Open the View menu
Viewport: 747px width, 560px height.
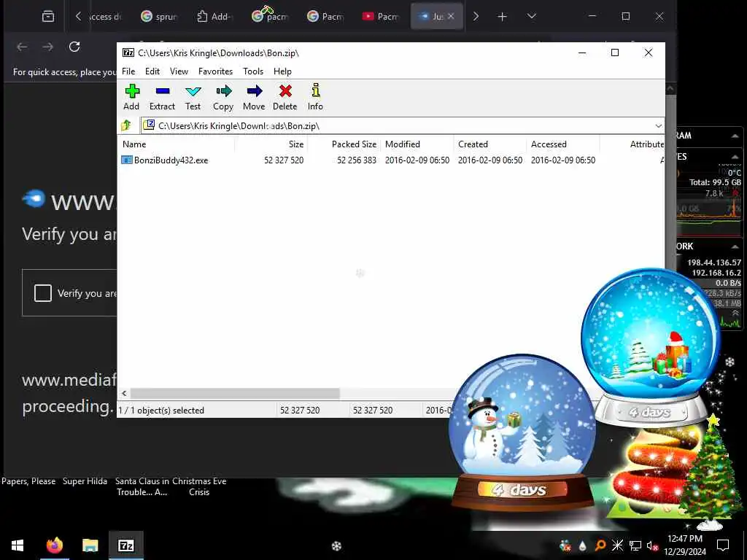pos(179,71)
